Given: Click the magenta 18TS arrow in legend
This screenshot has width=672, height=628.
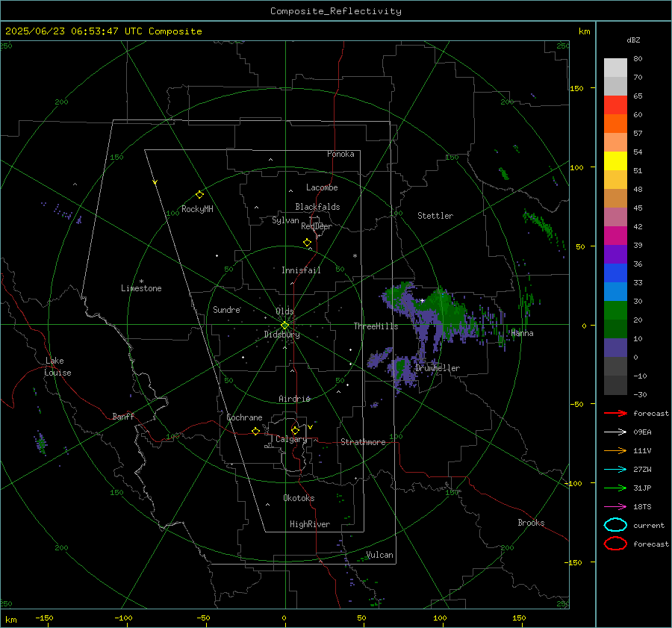Looking at the screenshot, I should [x=615, y=507].
